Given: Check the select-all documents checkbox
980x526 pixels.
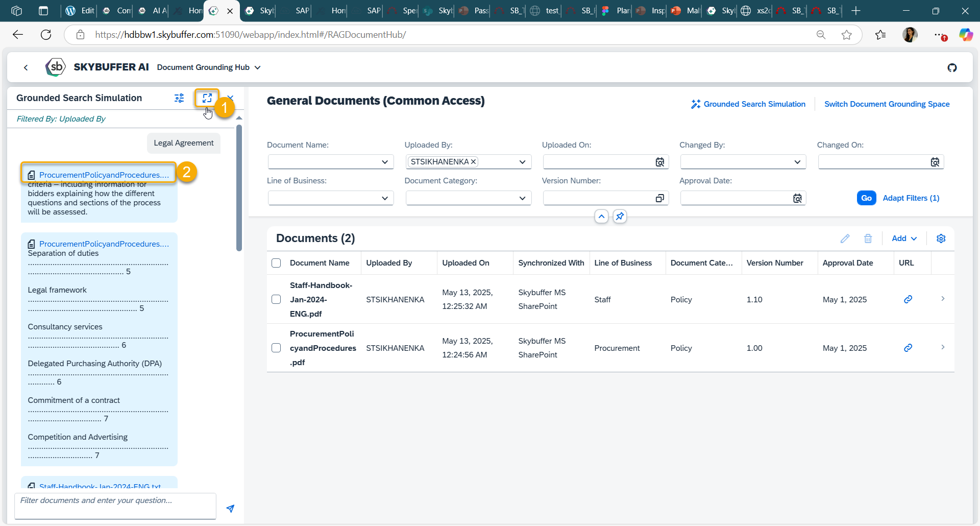Looking at the screenshot, I should [x=276, y=263].
